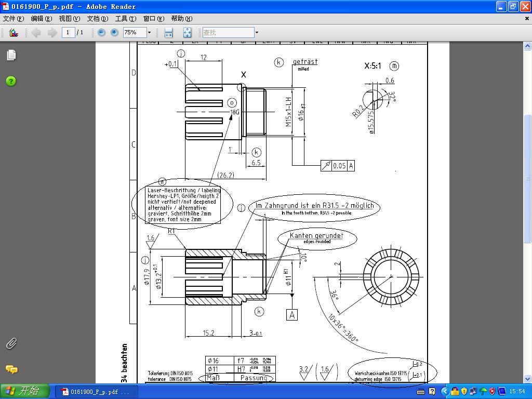Expand hidden tray icons arrow
532x399 pixels.
tap(445, 392)
